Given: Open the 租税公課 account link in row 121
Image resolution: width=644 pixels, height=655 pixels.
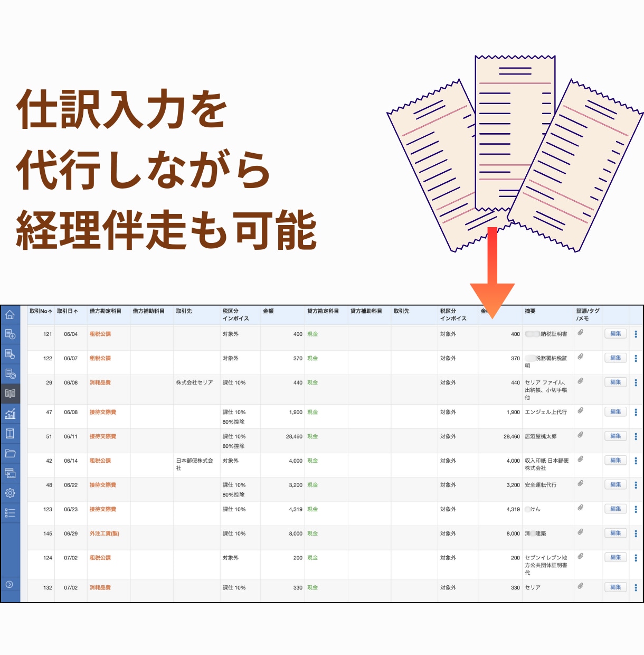Looking at the screenshot, I should (x=100, y=334).
